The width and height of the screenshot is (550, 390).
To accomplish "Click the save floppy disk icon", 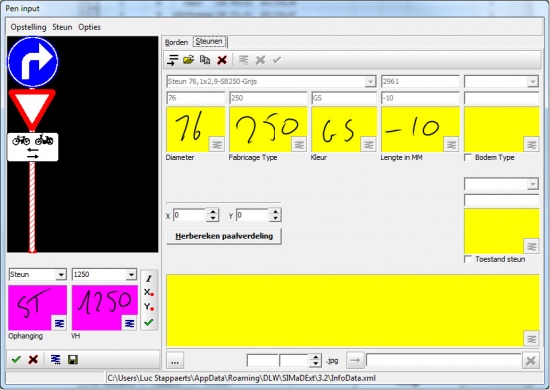I will pos(73,359).
